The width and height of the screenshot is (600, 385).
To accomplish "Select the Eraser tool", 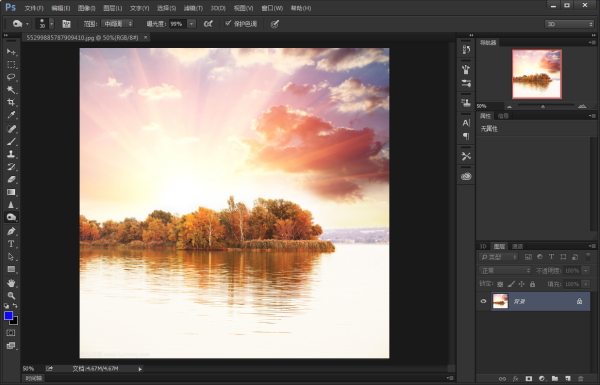I will tap(11, 179).
